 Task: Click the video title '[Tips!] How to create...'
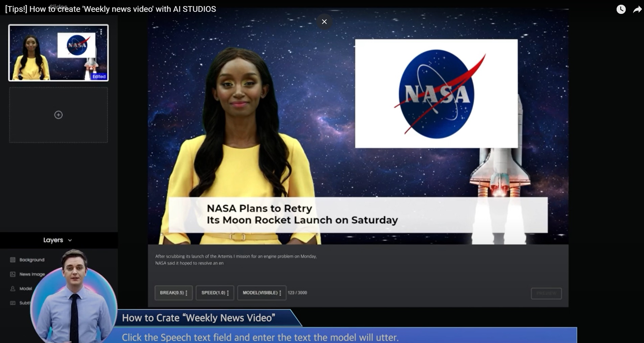pyautogui.click(x=111, y=9)
